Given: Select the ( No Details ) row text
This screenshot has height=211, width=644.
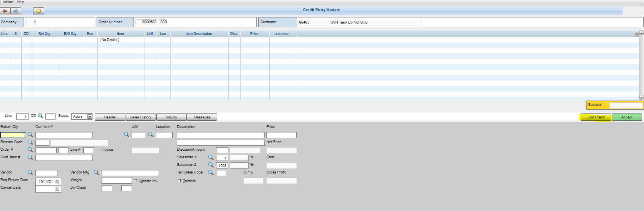Looking at the screenshot, I should [x=110, y=40].
